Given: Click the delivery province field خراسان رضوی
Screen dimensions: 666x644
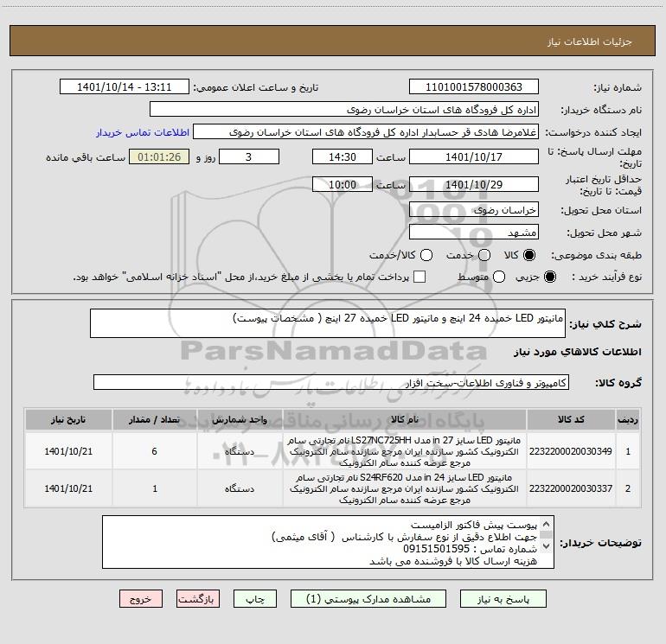Looking at the screenshot, I should pos(474,210).
